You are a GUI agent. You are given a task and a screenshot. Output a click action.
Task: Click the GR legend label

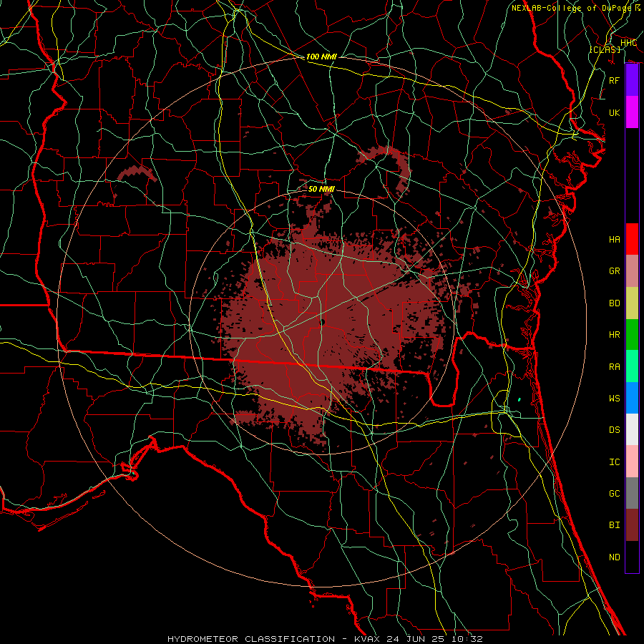tap(614, 271)
